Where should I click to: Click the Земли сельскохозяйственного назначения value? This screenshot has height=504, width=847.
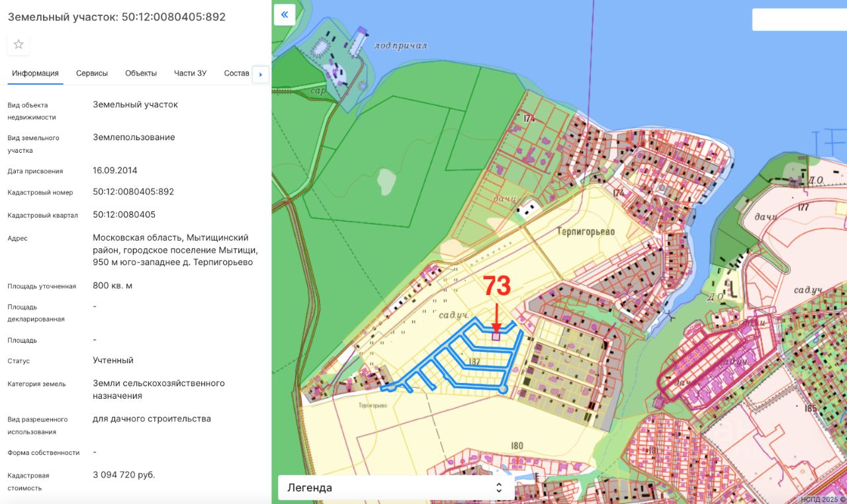tap(159, 390)
